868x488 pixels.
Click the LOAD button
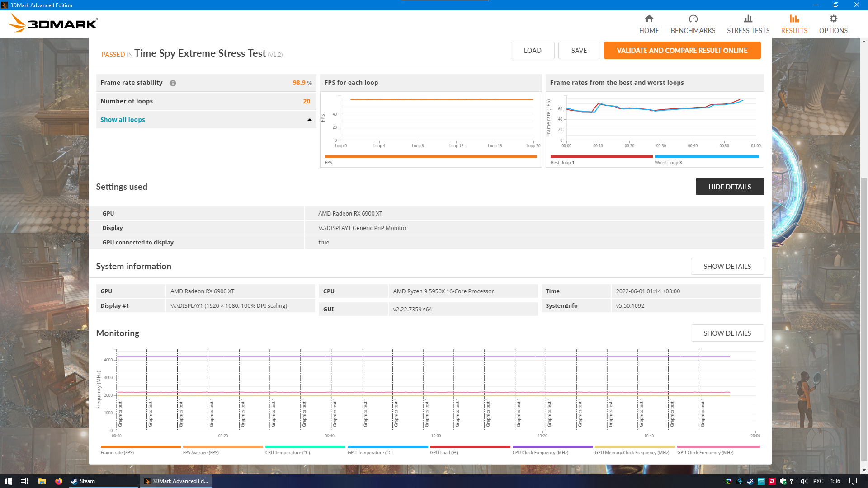pyautogui.click(x=532, y=51)
